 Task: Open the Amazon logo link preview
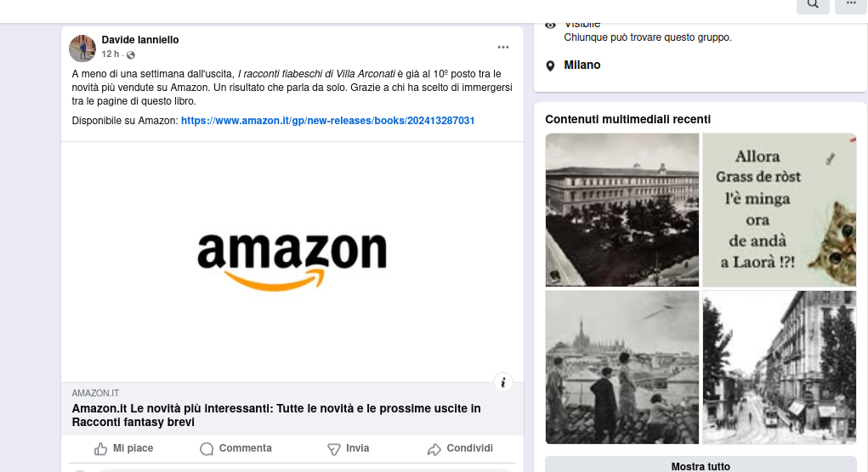(292, 261)
